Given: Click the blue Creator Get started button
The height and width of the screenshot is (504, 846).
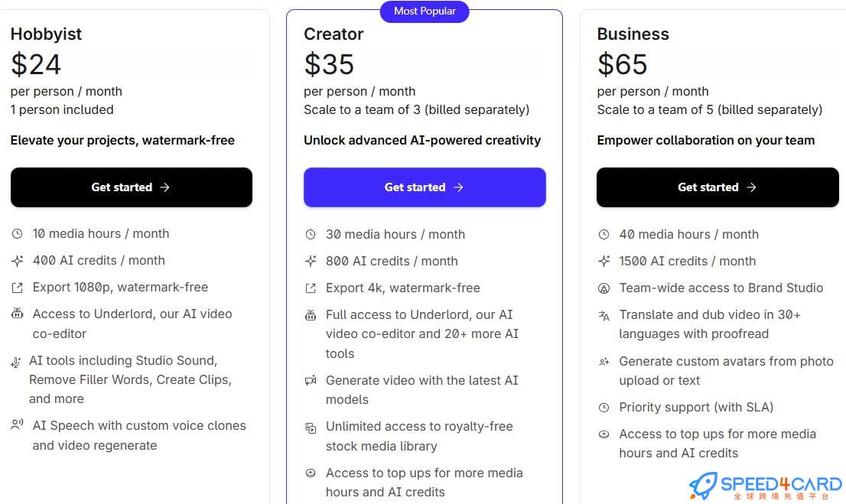Looking at the screenshot, I should pos(425,187).
